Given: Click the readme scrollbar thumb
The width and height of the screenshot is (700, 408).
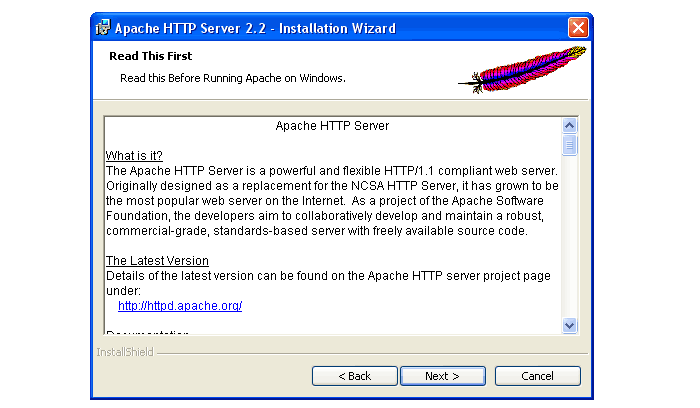Looking at the screenshot, I should click(x=570, y=146).
